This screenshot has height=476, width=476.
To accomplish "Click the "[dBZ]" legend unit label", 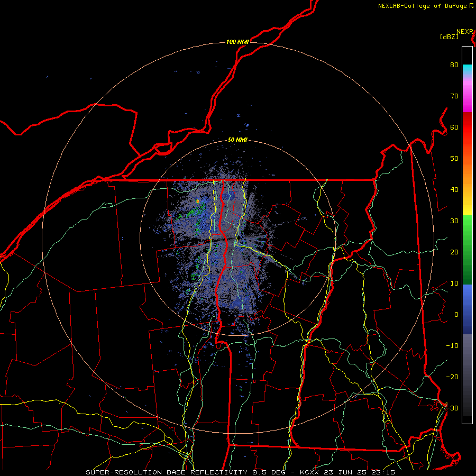I will coord(449,37).
